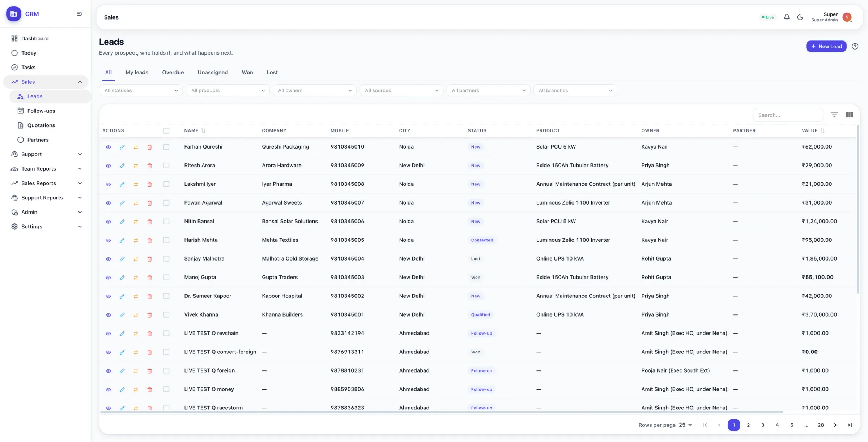Check the Dr. Sameer Kapoor row
Image resolution: width=868 pixels, height=442 pixels.
point(166,296)
